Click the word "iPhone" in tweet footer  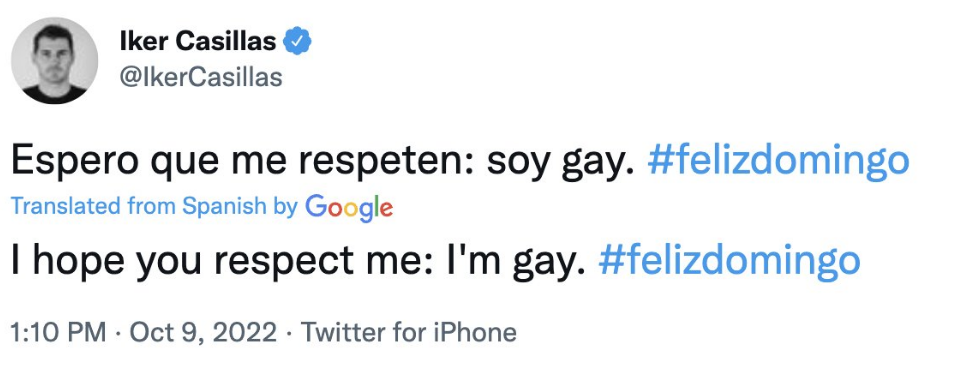tap(475, 332)
